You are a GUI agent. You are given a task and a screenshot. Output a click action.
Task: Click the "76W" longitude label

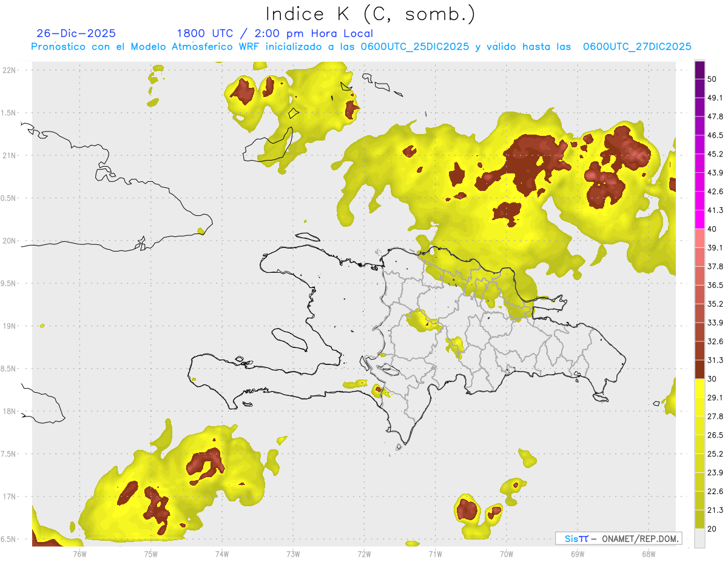point(79,554)
